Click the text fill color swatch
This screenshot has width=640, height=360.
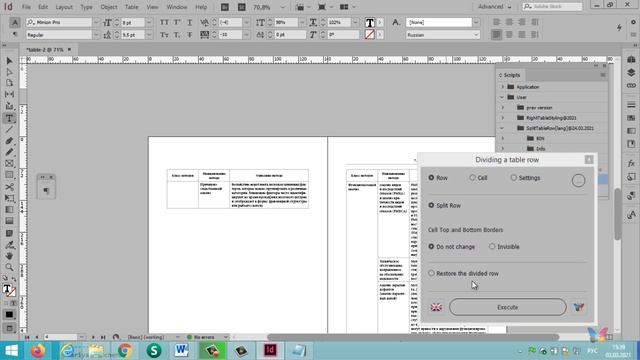369,22
